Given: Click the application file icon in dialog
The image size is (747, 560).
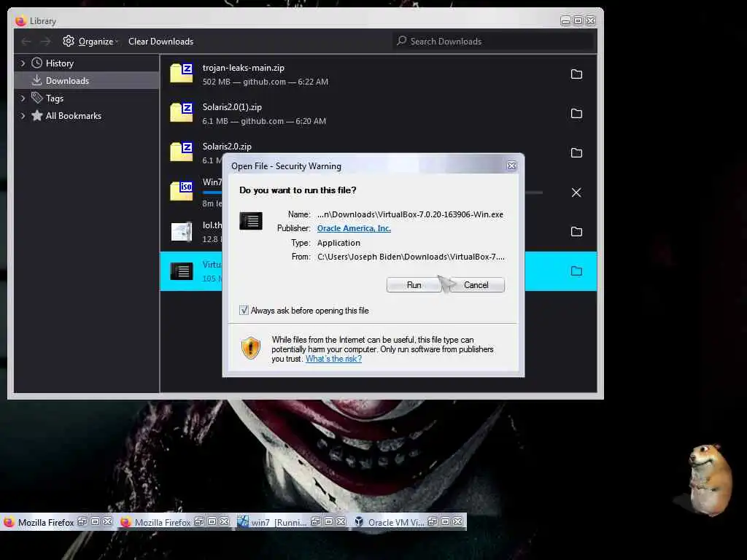Looking at the screenshot, I should pyautogui.click(x=251, y=221).
